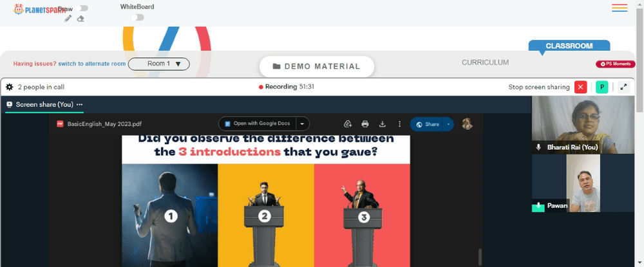
Task: Open the hamburger menu at top right
Action: click(x=620, y=8)
